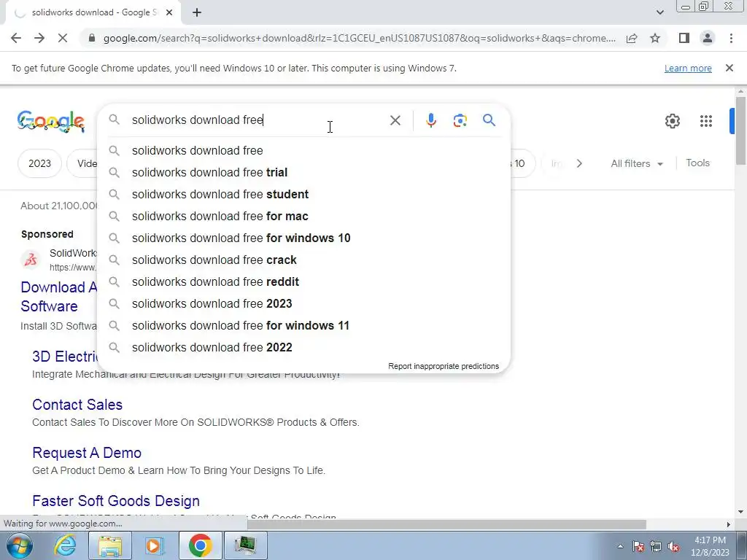This screenshot has width=747, height=560.
Task: Click the taskbar clock showing 4:17 PM
Action: [710, 546]
